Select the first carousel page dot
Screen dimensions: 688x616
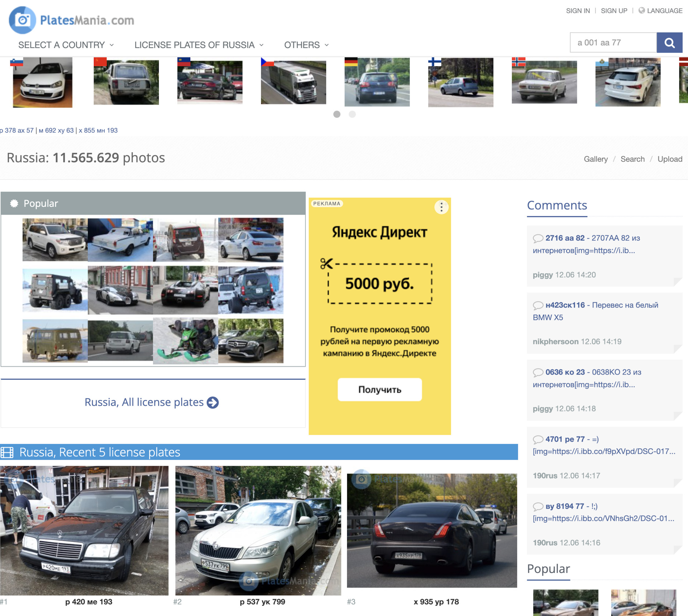(336, 114)
